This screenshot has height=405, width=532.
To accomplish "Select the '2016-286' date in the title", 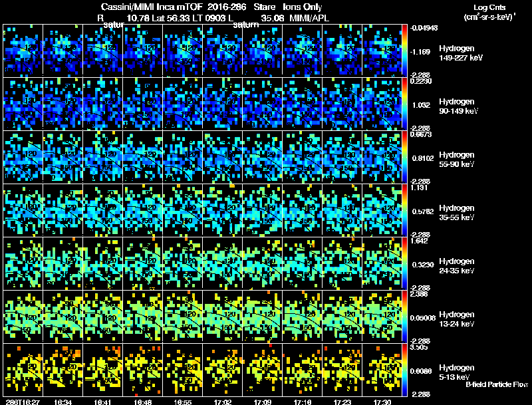I will point(227,7).
